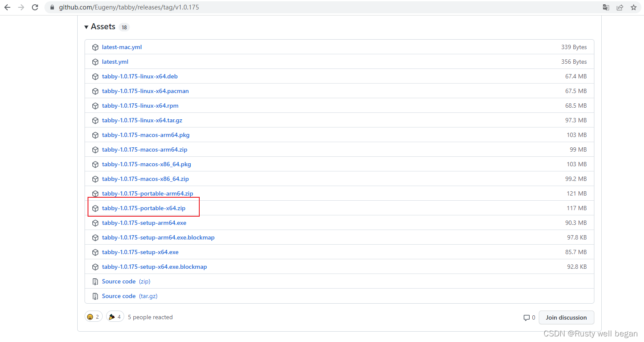Click the package icon beside latest-mac.yml
Viewport: 644px width, 342px height.
point(95,47)
